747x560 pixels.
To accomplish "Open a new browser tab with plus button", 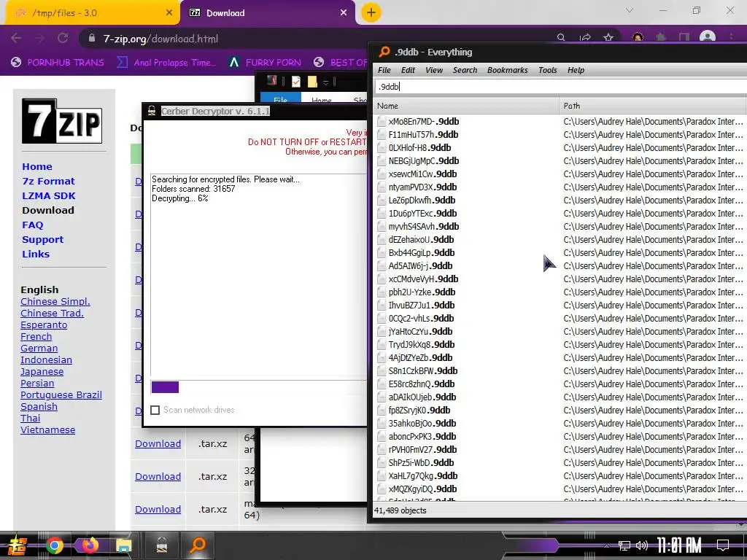I will point(371,12).
